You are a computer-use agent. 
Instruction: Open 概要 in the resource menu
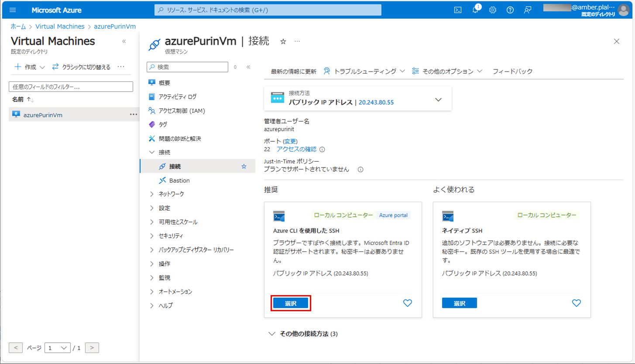click(165, 83)
